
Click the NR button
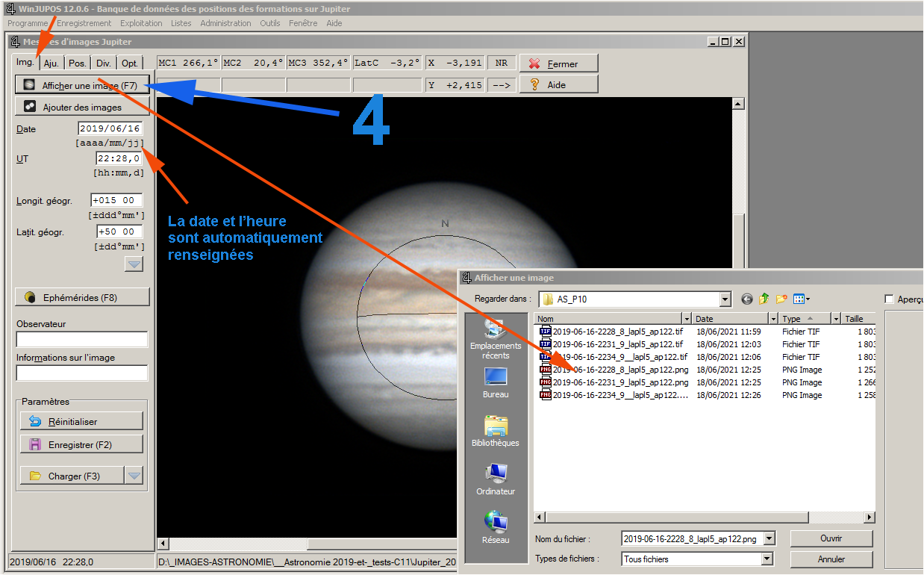click(502, 63)
